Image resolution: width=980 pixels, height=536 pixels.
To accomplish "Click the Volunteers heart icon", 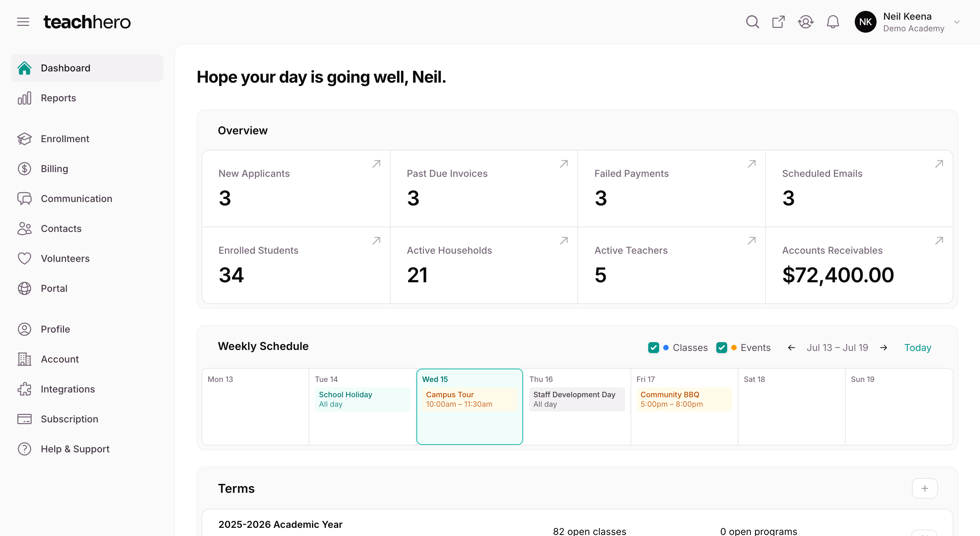I will [24, 258].
